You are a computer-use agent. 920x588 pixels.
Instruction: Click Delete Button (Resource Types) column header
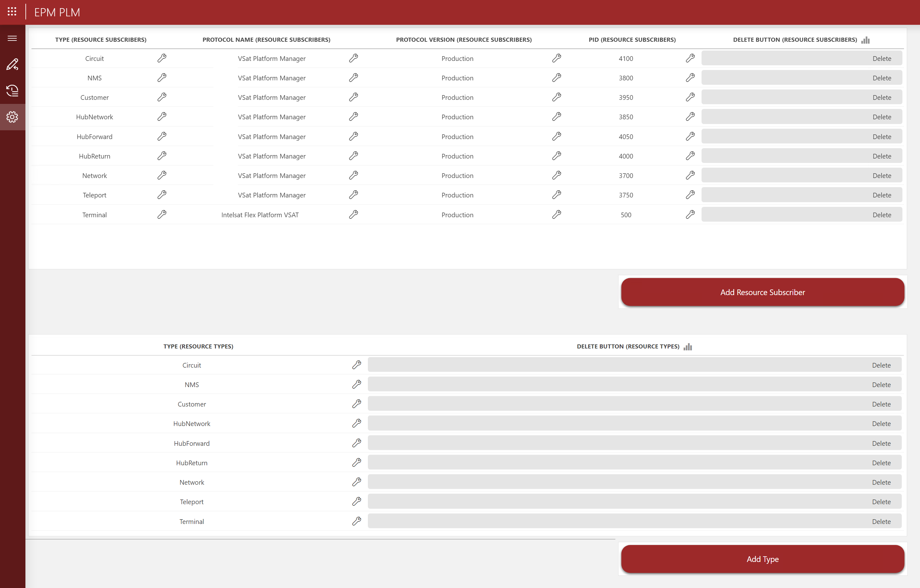tap(628, 347)
